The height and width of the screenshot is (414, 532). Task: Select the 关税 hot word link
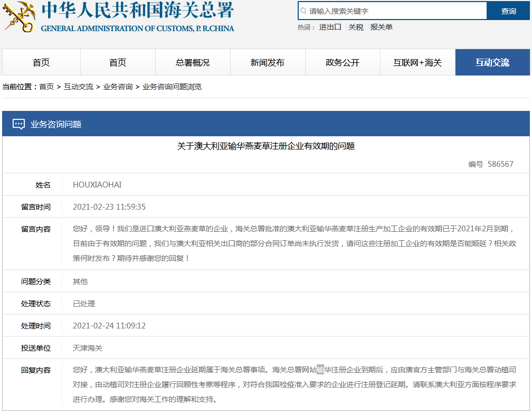click(x=356, y=27)
